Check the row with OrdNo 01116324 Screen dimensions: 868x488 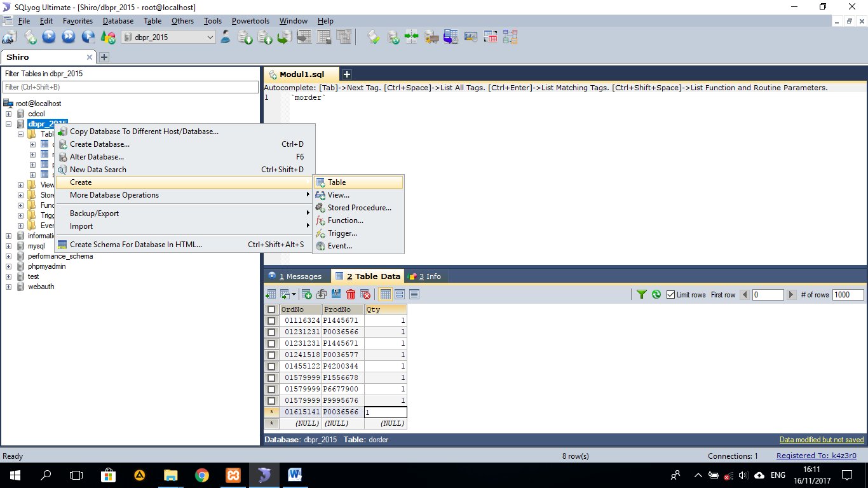[271, 321]
